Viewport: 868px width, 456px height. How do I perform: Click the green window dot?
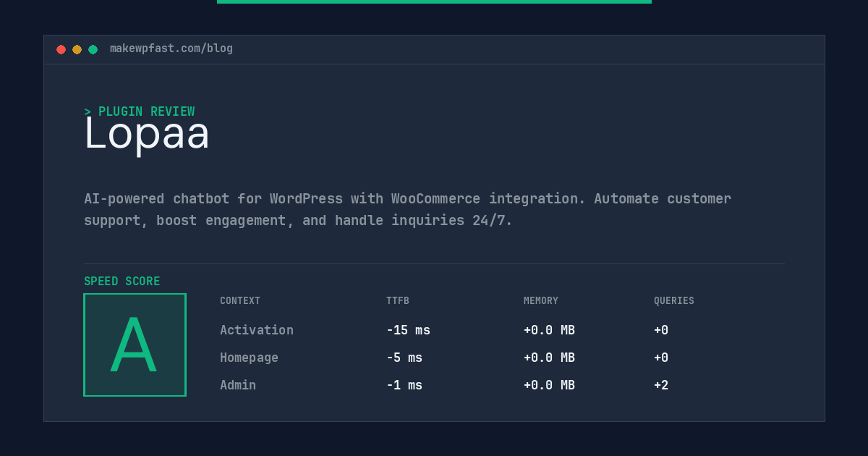point(93,49)
